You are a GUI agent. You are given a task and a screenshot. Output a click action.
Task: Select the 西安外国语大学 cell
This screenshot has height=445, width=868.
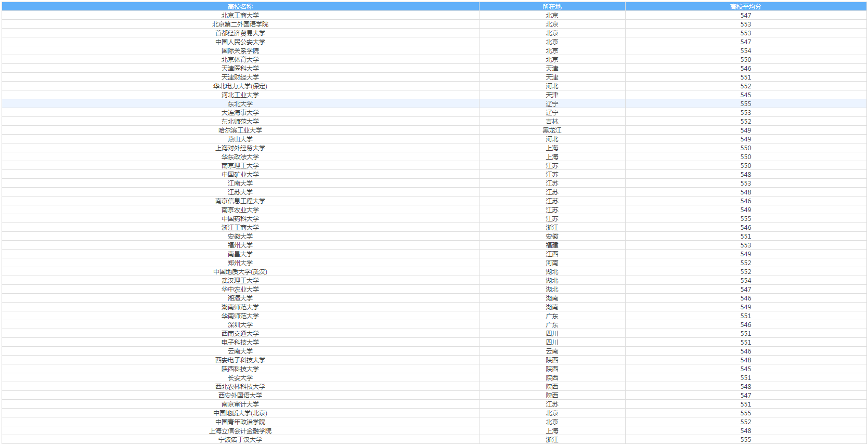click(240, 396)
